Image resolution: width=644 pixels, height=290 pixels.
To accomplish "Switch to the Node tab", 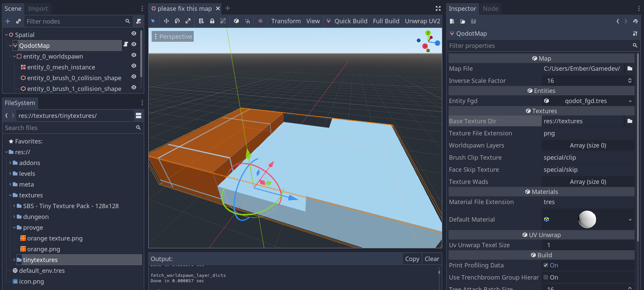I will coord(491,8).
